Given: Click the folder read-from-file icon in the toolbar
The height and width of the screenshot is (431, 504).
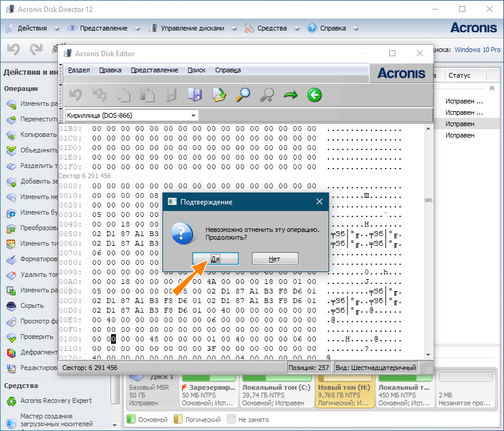Looking at the screenshot, I should [219, 94].
